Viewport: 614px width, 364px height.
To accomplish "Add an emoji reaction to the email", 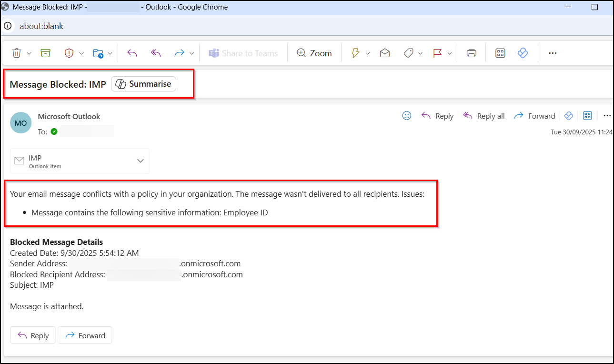I will click(x=406, y=115).
